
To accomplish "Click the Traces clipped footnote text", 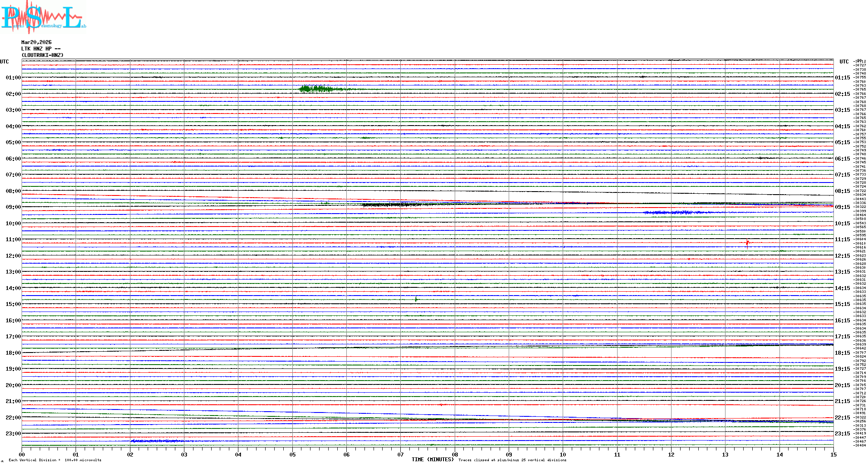I will click(512, 460).
